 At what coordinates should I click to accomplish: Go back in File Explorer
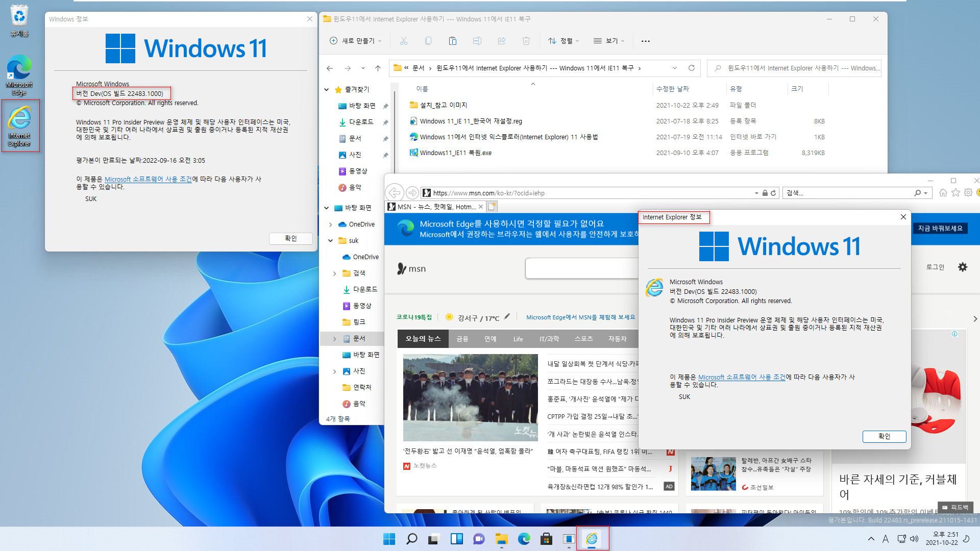[x=330, y=68]
